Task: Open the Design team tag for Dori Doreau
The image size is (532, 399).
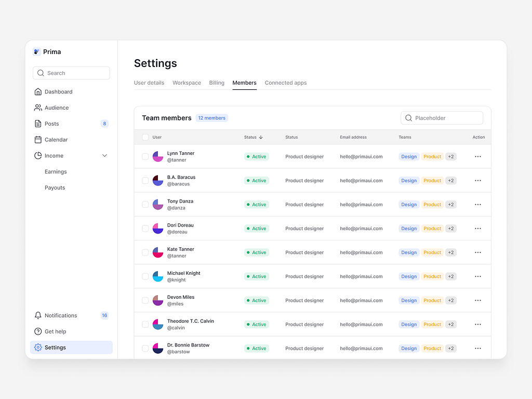Action: click(409, 228)
